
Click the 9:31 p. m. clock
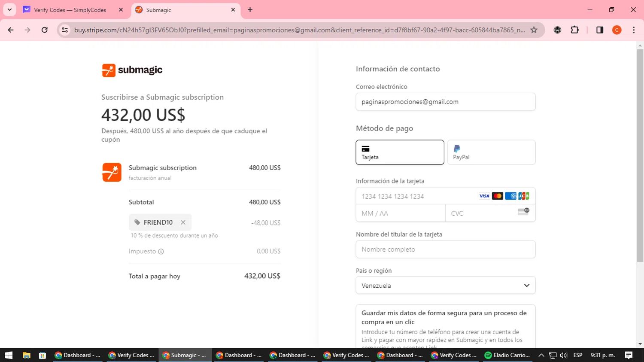tap(603, 355)
